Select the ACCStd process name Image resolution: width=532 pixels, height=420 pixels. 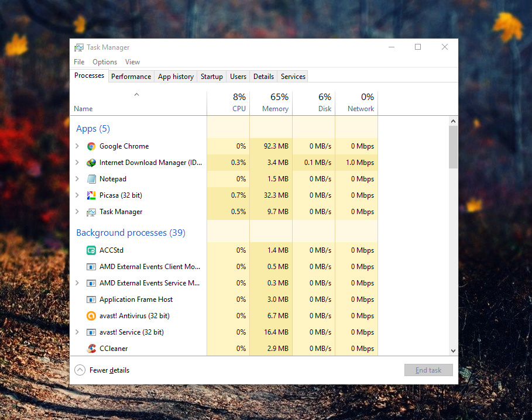[x=112, y=250]
